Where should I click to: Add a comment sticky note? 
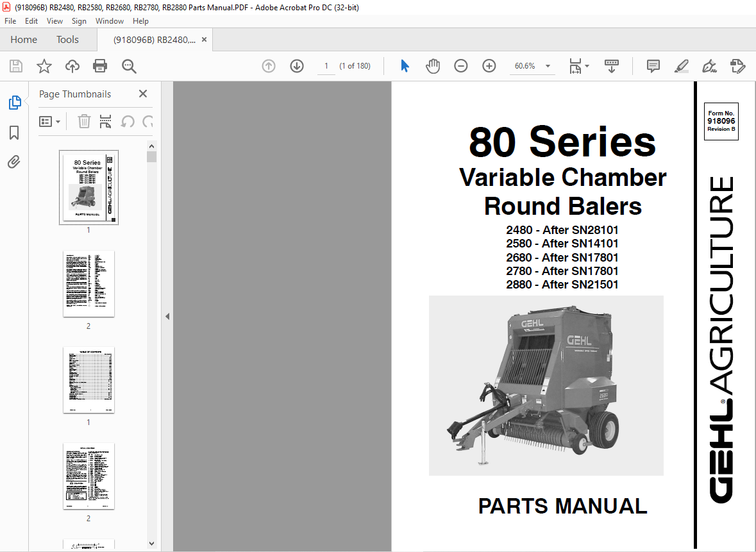[653, 66]
